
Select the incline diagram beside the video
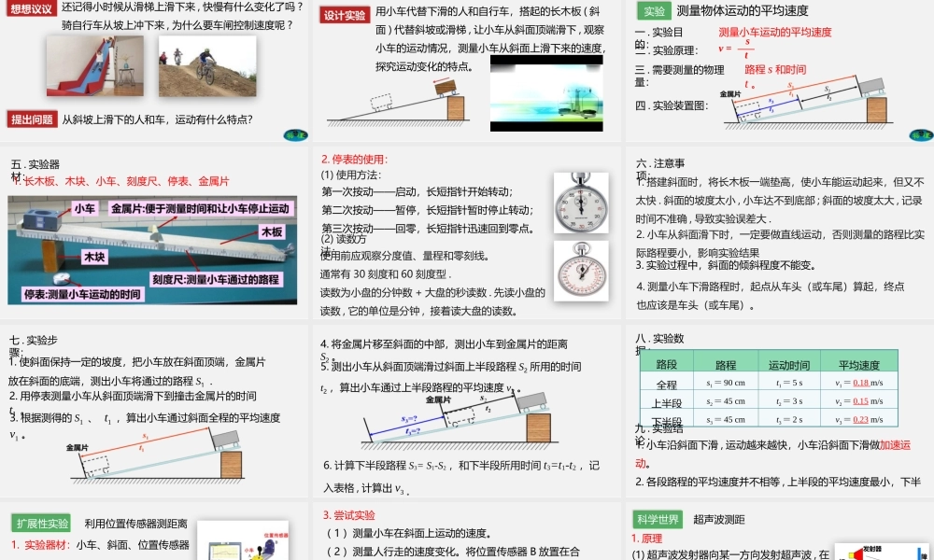click(x=398, y=101)
